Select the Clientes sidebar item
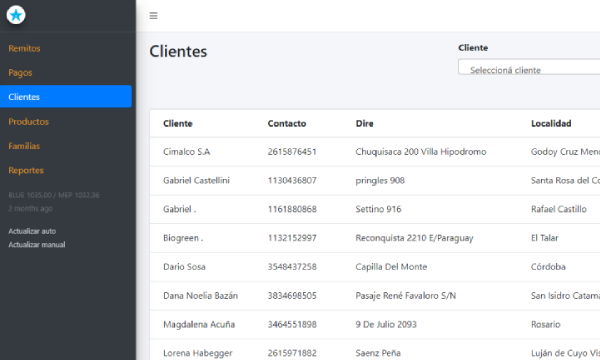The height and width of the screenshot is (360, 600). (66, 97)
